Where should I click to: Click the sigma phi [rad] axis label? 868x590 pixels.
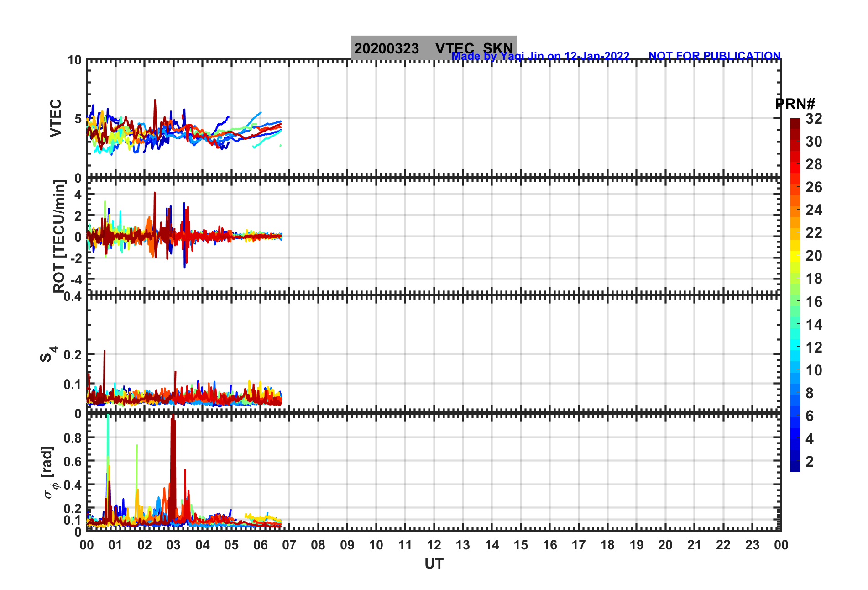(49, 473)
